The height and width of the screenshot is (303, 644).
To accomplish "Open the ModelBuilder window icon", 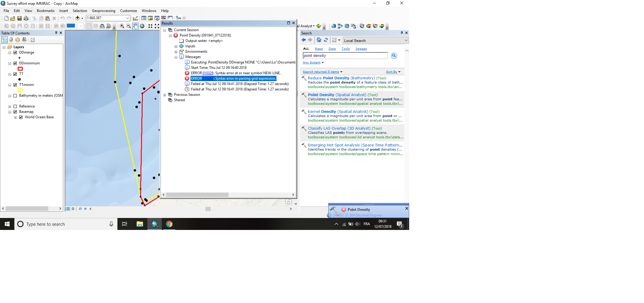I will (179, 18).
